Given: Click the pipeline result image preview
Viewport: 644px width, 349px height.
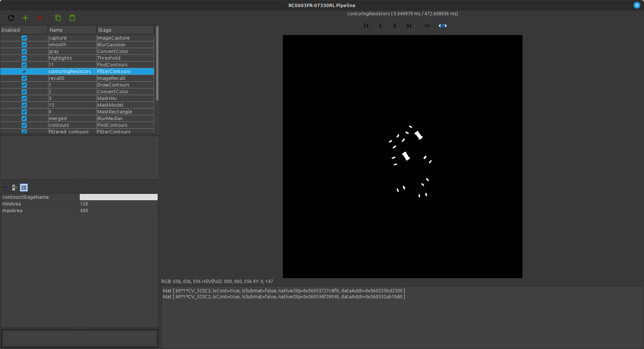Looking at the screenshot, I should pos(402,157).
